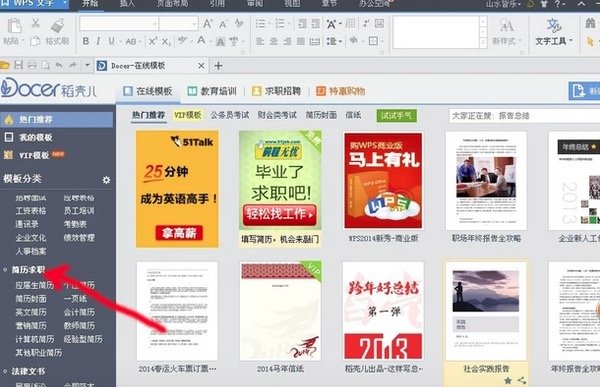Center align text

click(274, 41)
